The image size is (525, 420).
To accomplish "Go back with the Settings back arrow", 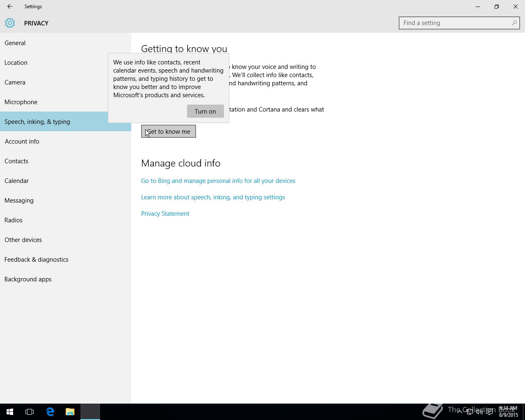I will tap(9, 7).
